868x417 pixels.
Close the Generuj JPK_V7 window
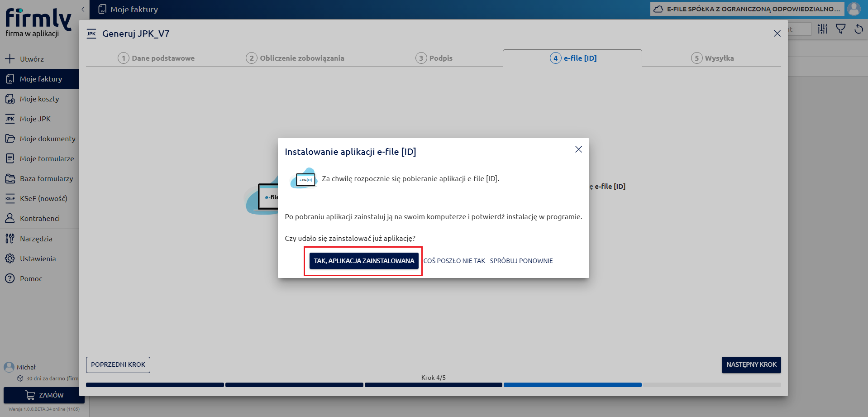777,34
